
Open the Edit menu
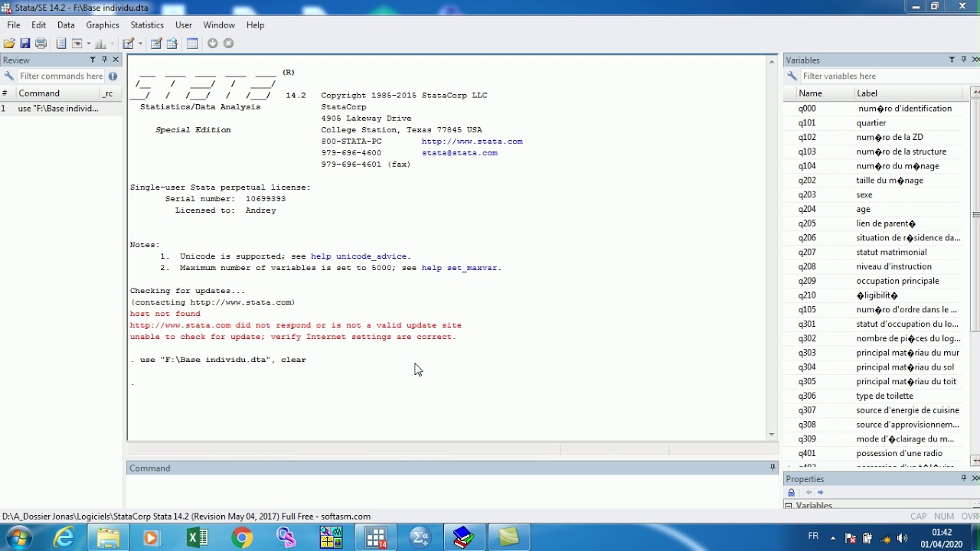click(39, 25)
